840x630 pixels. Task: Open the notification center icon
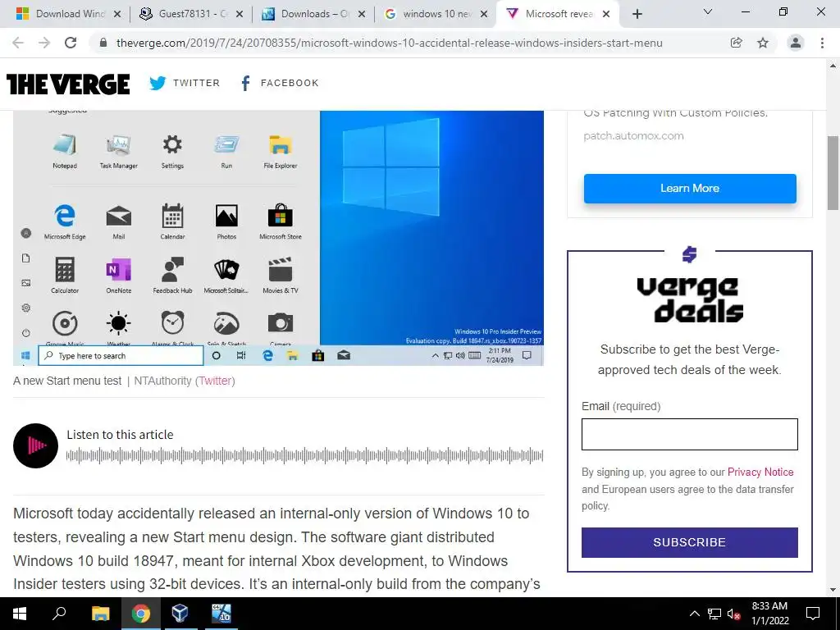click(x=813, y=614)
